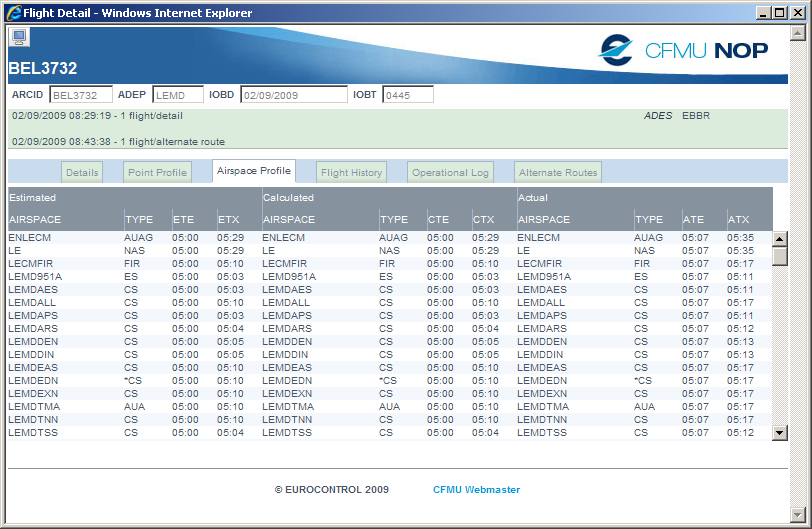Click the scrollbar down arrow
Image resolution: width=812 pixels, height=529 pixels.
[x=780, y=432]
